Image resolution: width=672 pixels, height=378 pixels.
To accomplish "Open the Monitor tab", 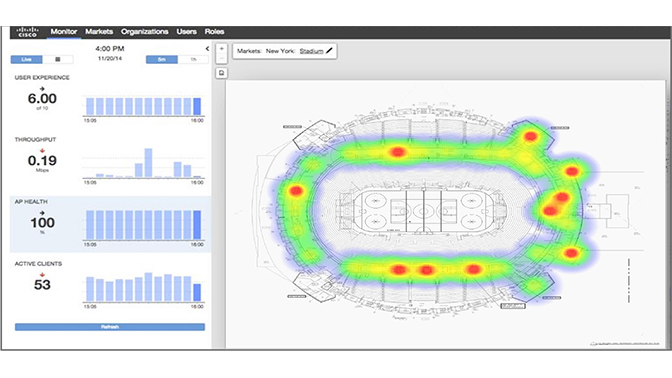I will coord(64,32).
